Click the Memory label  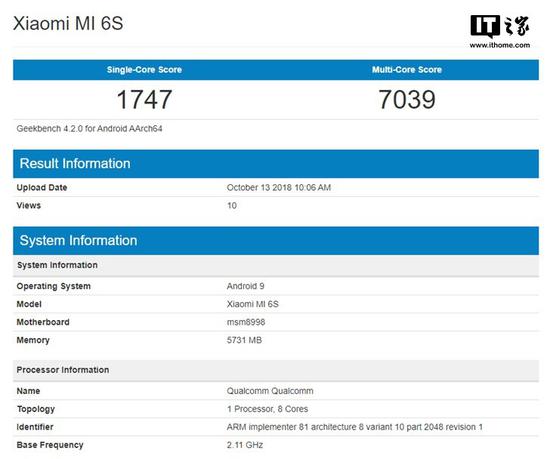pos(33,340)
